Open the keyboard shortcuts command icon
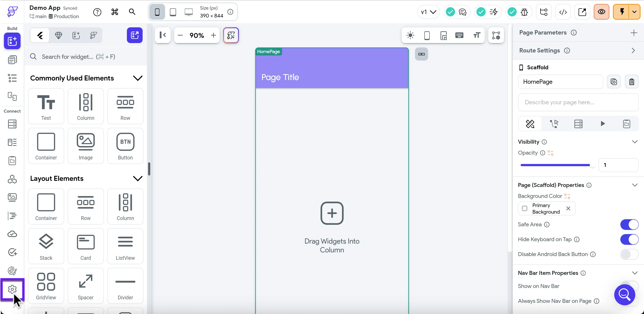This screenshot has width=644, height=314. (115, 12)
